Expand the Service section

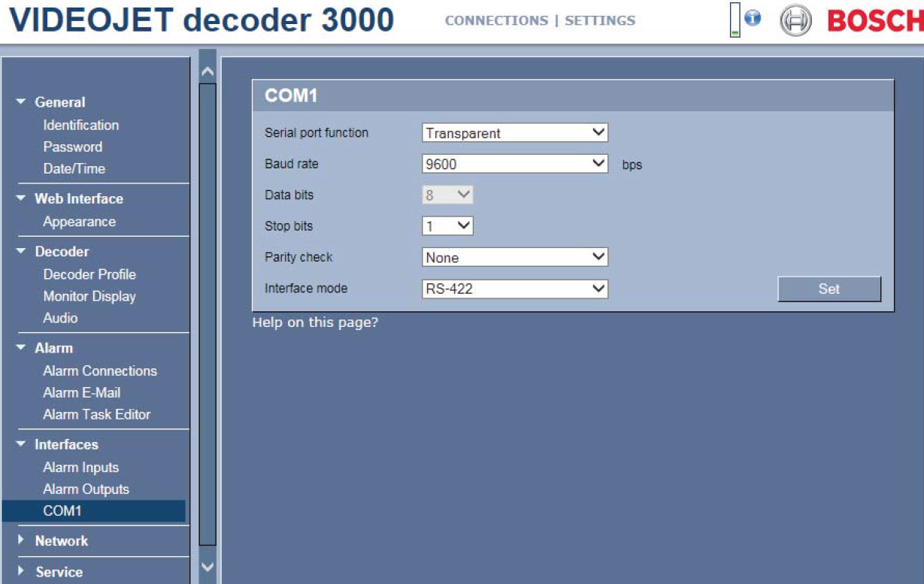21,572
